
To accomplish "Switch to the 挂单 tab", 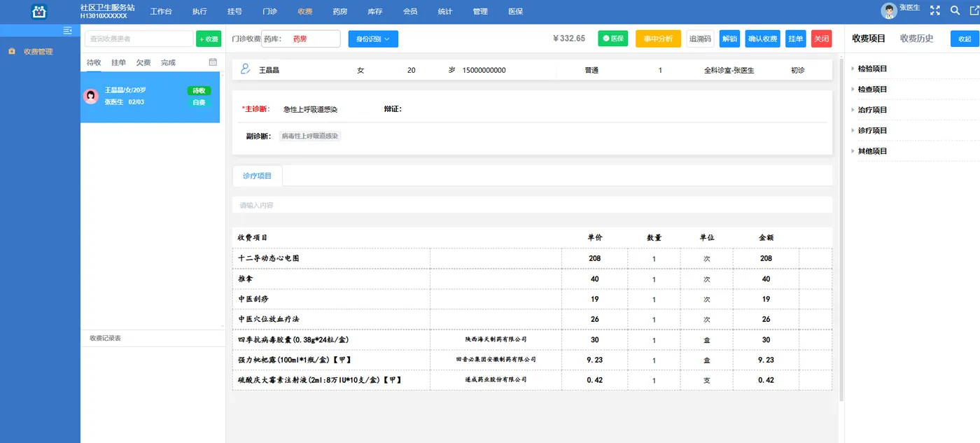I will coord(118,62).
